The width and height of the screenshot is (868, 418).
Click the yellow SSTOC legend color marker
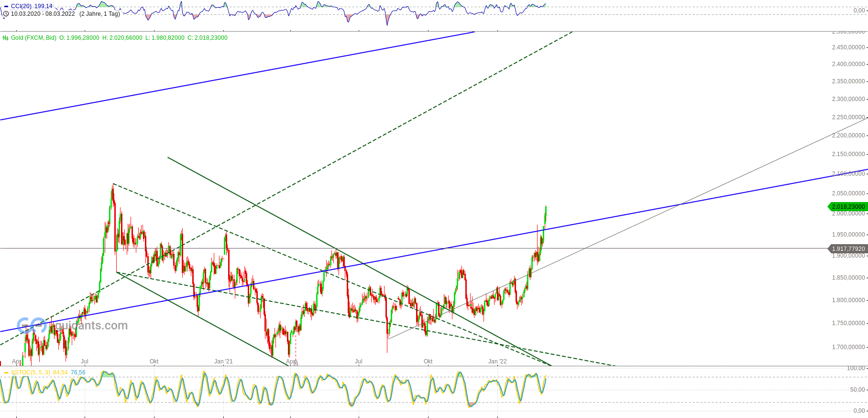[6, 373]
